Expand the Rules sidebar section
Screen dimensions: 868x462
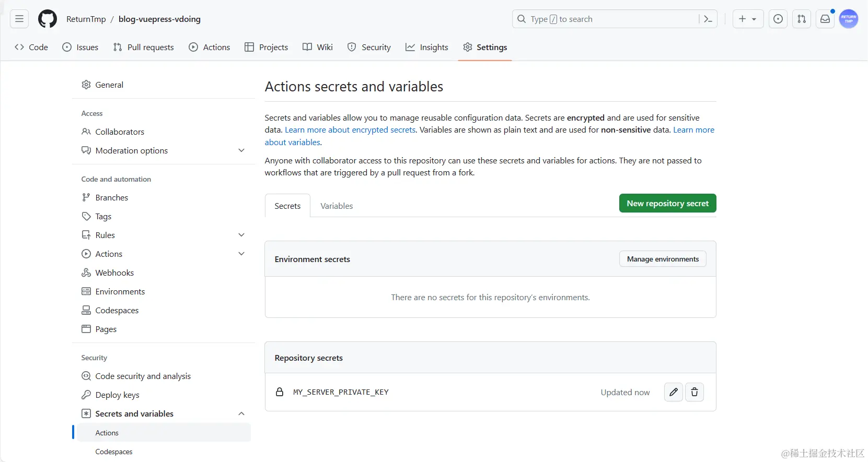(x=241, y=235)
